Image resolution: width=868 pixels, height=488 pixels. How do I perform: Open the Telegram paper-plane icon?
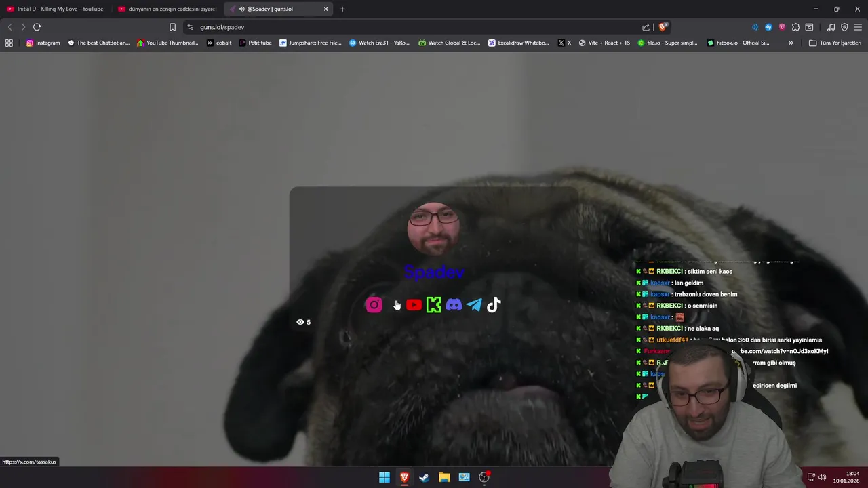[x=474, y=305]
